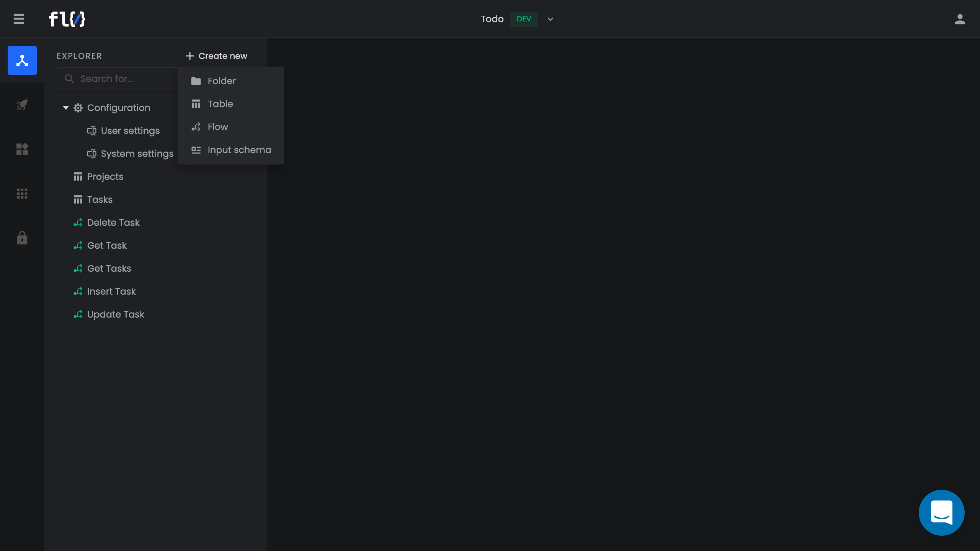Viewport: 980px width, 551px height.
Task: Open the Todo environment dropdown chevron
Action: pyautogui.click(x=550, y=19)
